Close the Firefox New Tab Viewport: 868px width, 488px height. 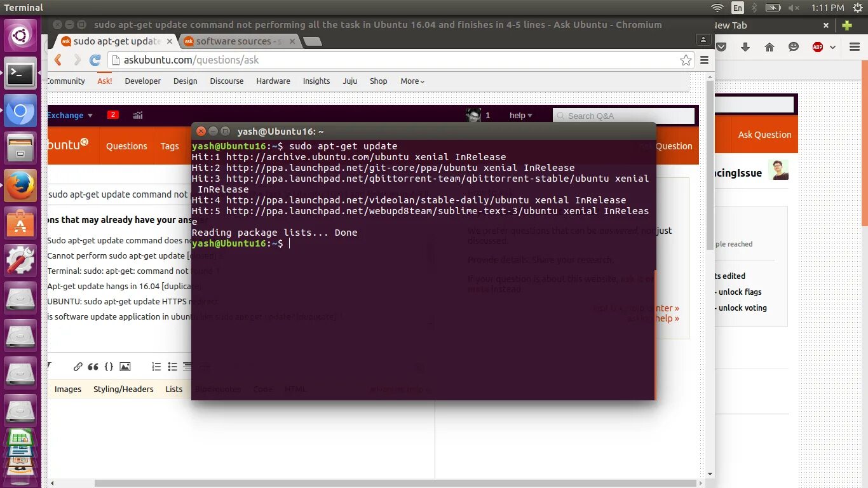[826, 25]
